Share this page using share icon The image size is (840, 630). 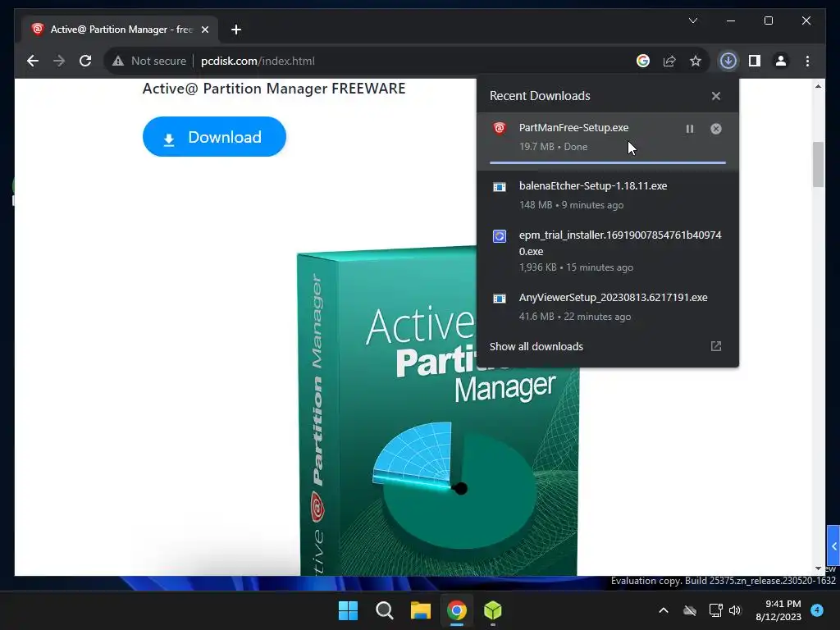(669, 61)
